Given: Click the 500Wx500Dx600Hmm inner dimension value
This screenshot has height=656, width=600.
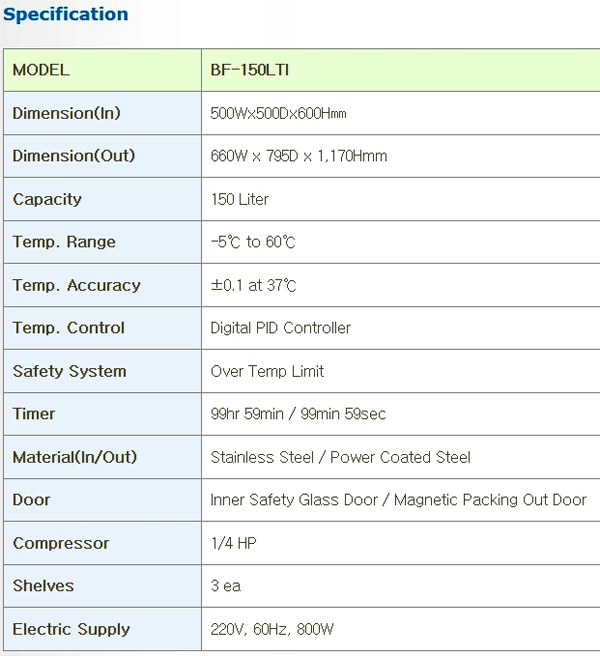Looking at the screenshot, I should click(x=278, y=114).
